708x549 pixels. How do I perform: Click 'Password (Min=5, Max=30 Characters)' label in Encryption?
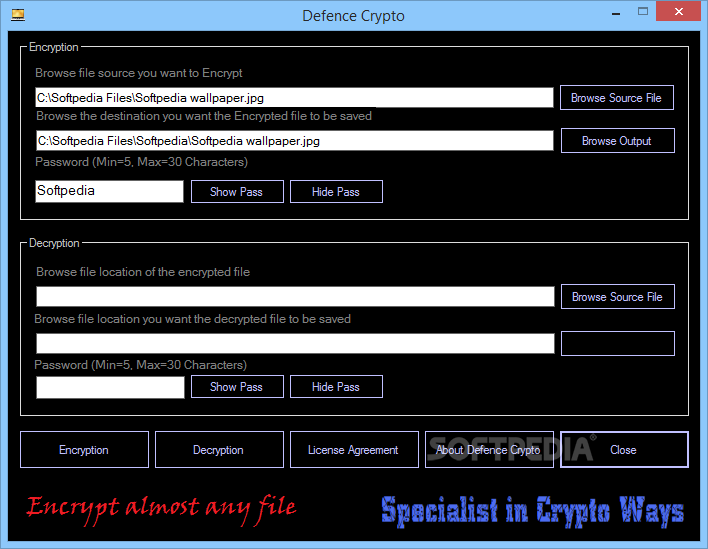pos(141,162)
